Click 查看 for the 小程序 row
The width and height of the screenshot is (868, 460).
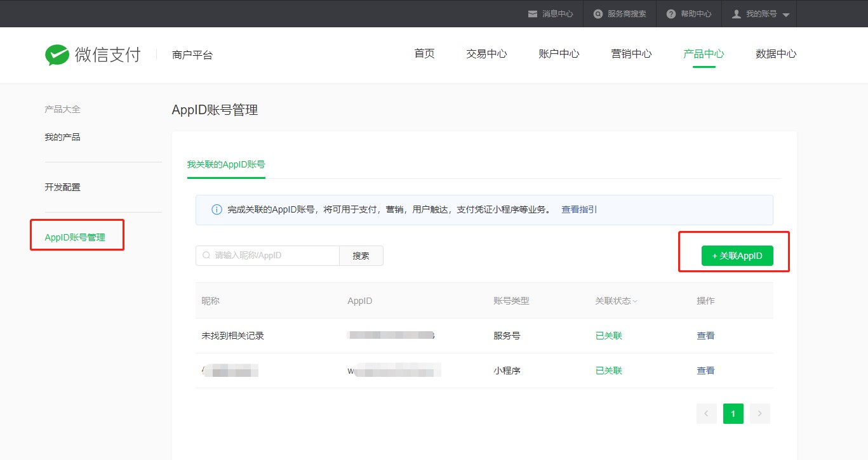tap(705, 371)
